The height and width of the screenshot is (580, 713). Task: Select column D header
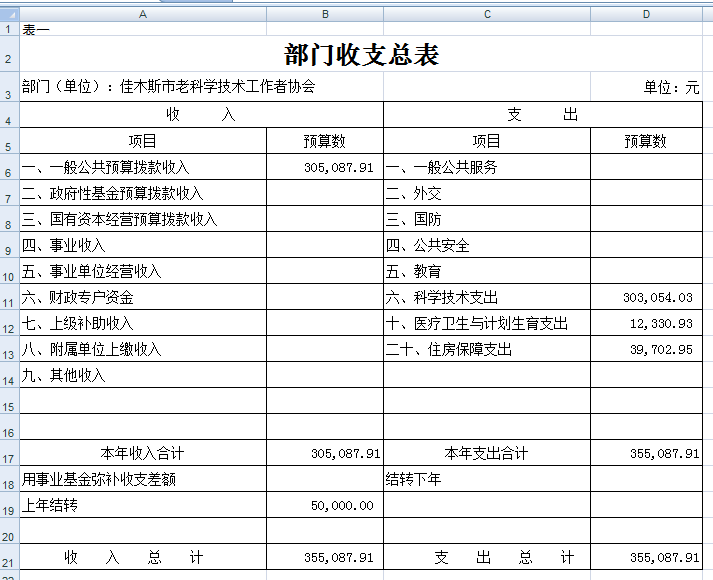click(646, 15)
